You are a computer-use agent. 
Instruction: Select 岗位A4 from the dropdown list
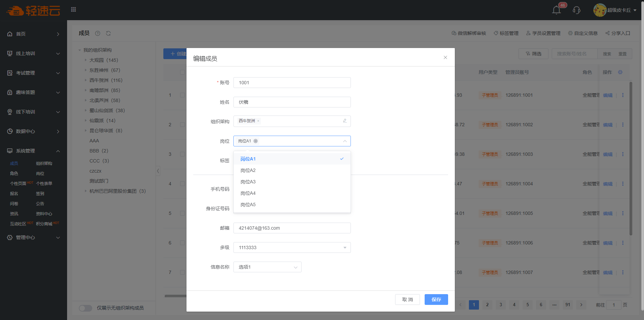[x=292, y=193]
